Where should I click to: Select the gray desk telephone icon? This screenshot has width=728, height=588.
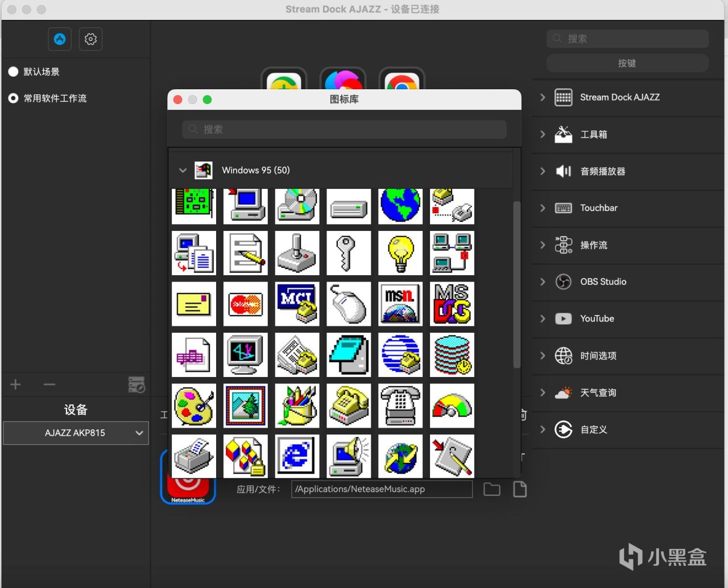(x=400, y=406)
